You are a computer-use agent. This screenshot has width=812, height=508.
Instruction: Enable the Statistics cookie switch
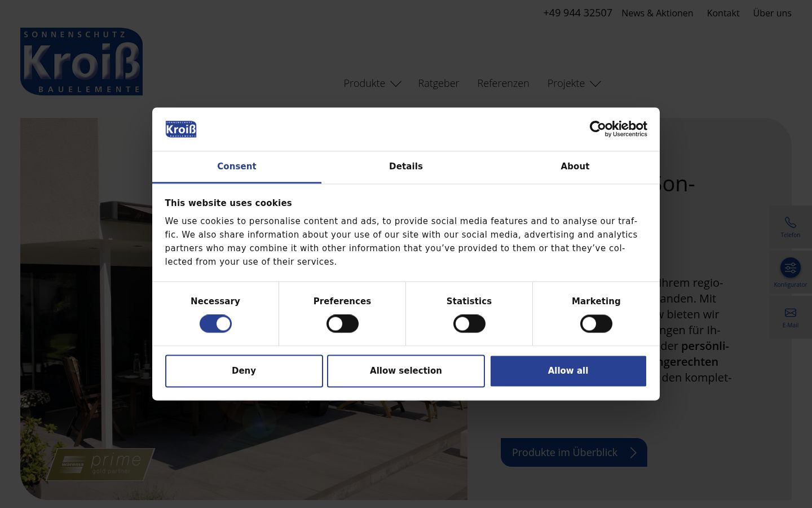[x=469, y=323]
